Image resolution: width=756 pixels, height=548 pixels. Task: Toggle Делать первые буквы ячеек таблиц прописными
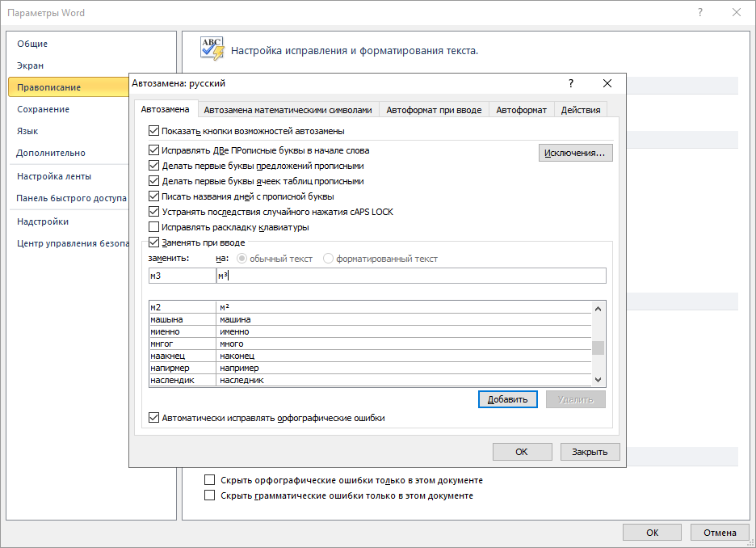[153, 181]
